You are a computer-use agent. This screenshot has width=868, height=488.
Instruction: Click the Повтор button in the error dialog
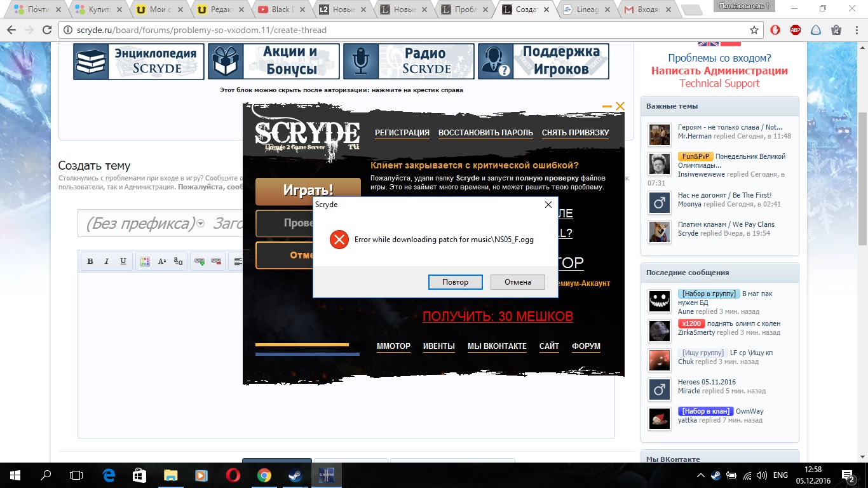(455, 282)
